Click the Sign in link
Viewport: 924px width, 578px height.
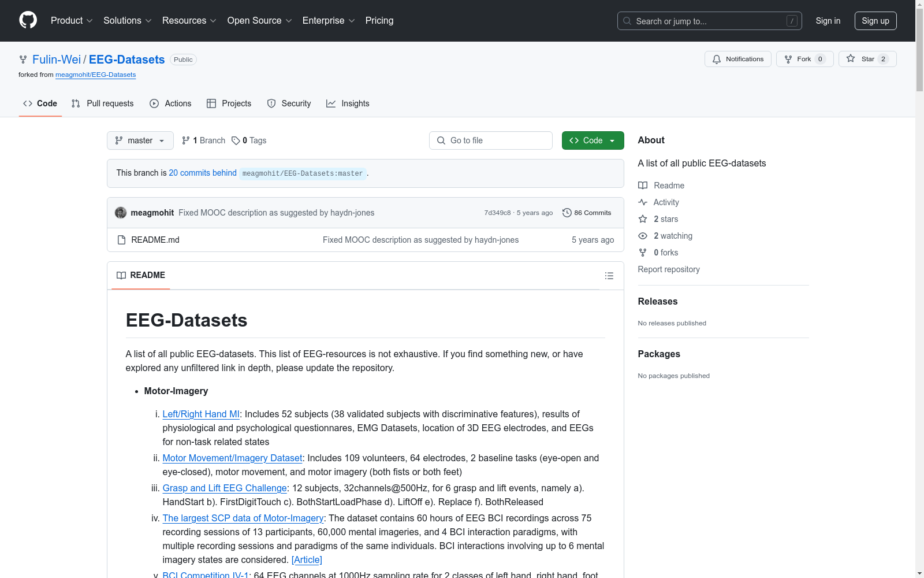[x=828, y=21]
